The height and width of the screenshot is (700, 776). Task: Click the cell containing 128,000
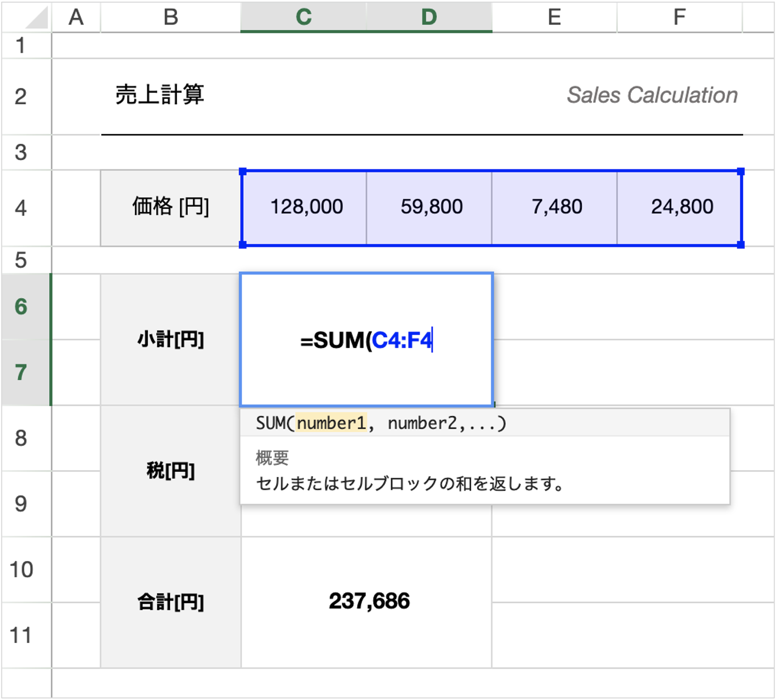point(305,207)
